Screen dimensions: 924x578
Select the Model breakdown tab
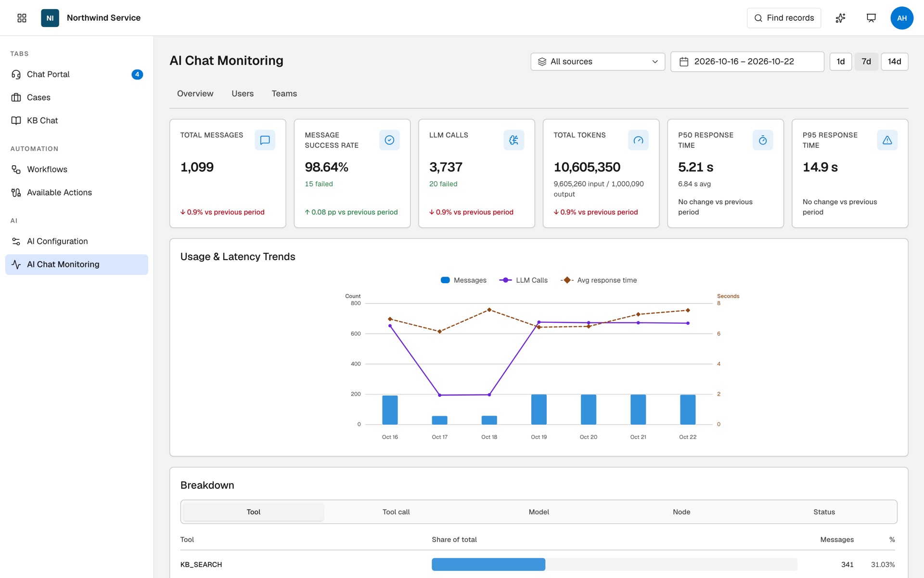pyautogui.click(x=539, y=512)
